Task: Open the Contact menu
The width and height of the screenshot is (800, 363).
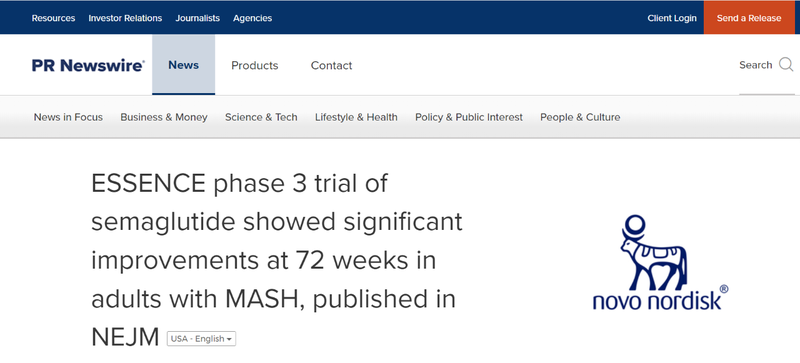Action: click(x=332, y=65)
